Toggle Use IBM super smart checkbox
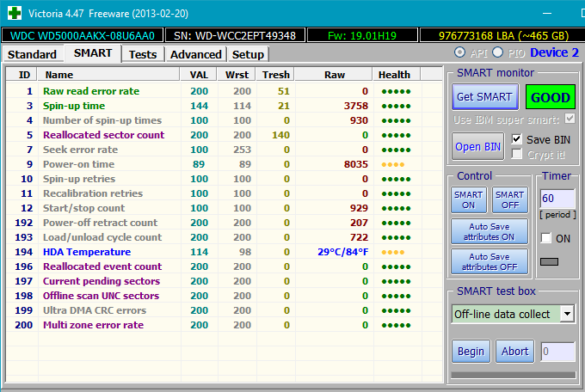The width and height of the screenshot is (585, 392). (x=570, y=119)
